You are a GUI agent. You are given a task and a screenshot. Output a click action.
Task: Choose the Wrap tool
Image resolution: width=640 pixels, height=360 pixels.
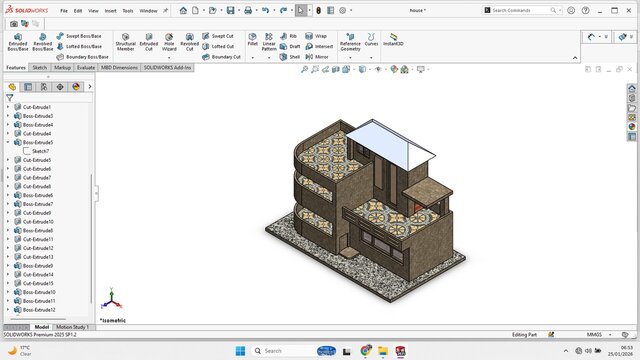tap(316, 36)
